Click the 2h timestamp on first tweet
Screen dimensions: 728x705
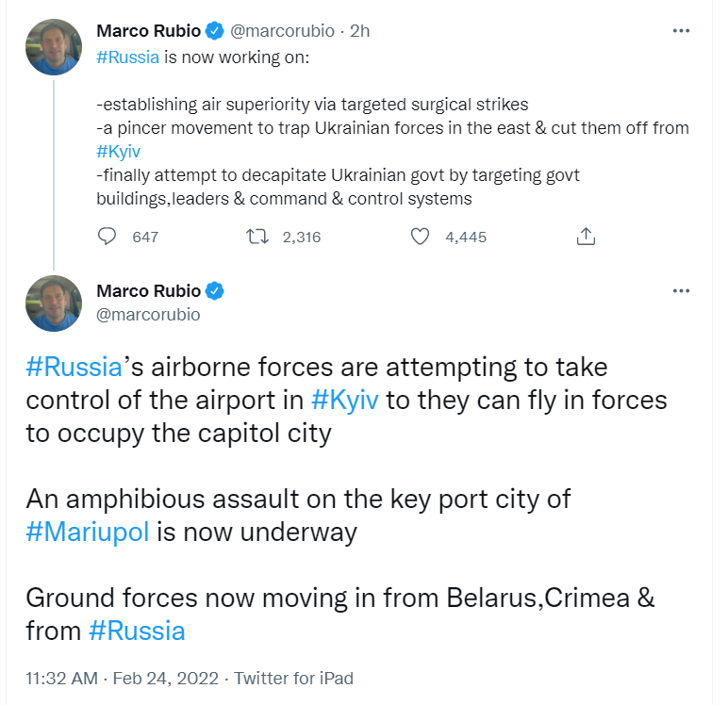click(359, 31)
